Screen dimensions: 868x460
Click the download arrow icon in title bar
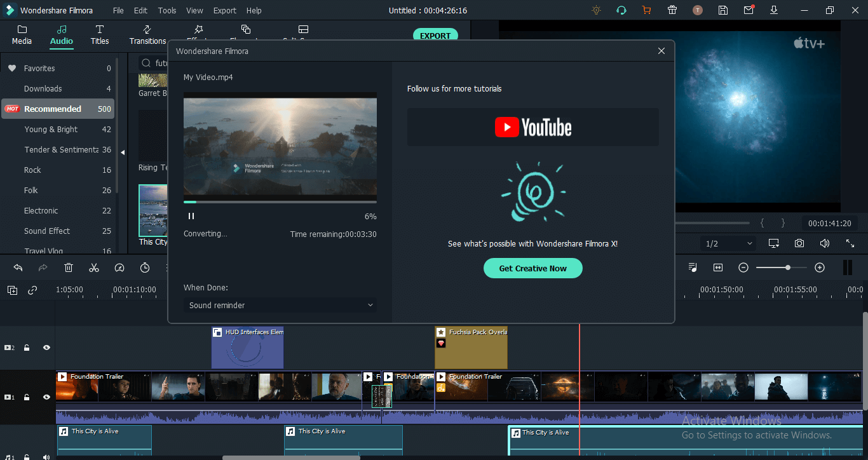(774, 10)
